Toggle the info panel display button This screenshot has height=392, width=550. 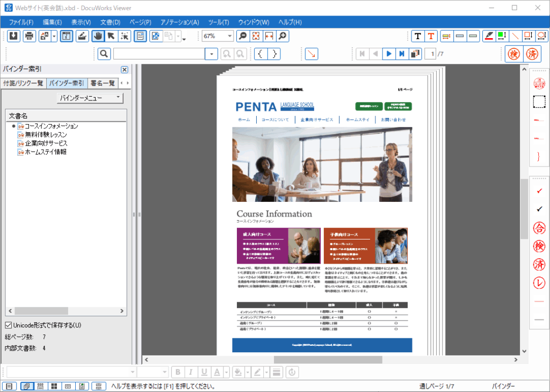click(x=67, y=36)
